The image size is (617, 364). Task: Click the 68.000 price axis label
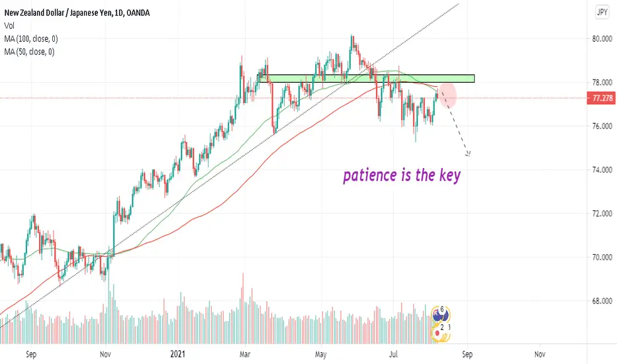[602, 300]
